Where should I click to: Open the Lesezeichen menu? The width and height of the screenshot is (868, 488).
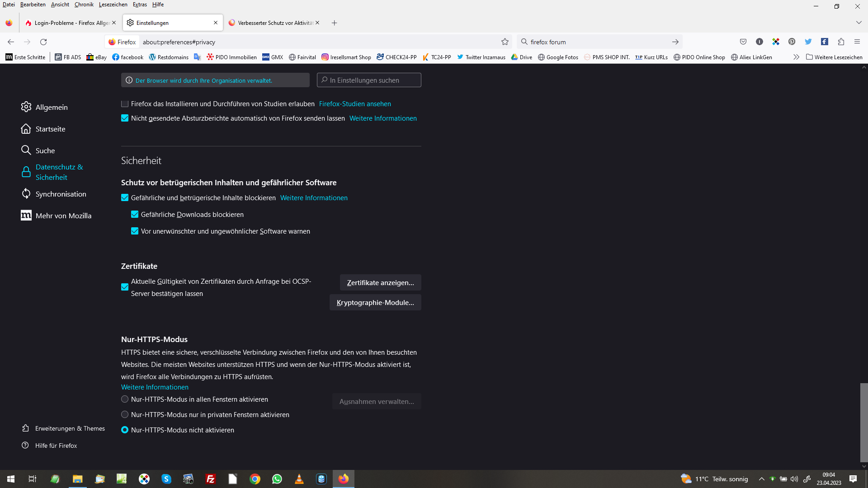pyautogui.click(x=113, y=5)
